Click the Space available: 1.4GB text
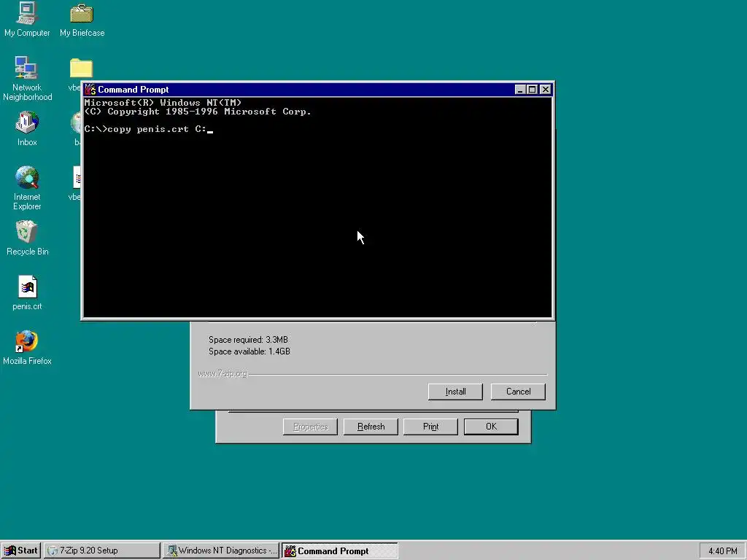This screenshot has width=747, height=560. click(249, 351)
